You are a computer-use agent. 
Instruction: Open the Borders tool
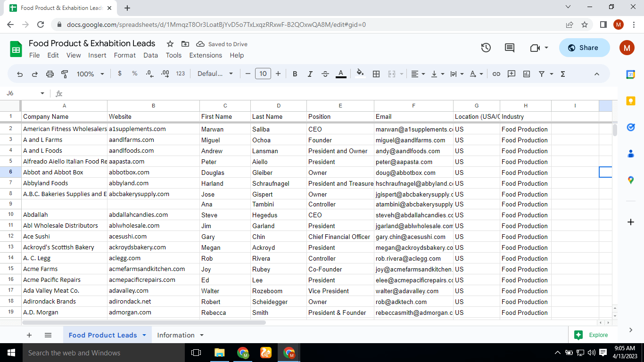coord(376,74)
